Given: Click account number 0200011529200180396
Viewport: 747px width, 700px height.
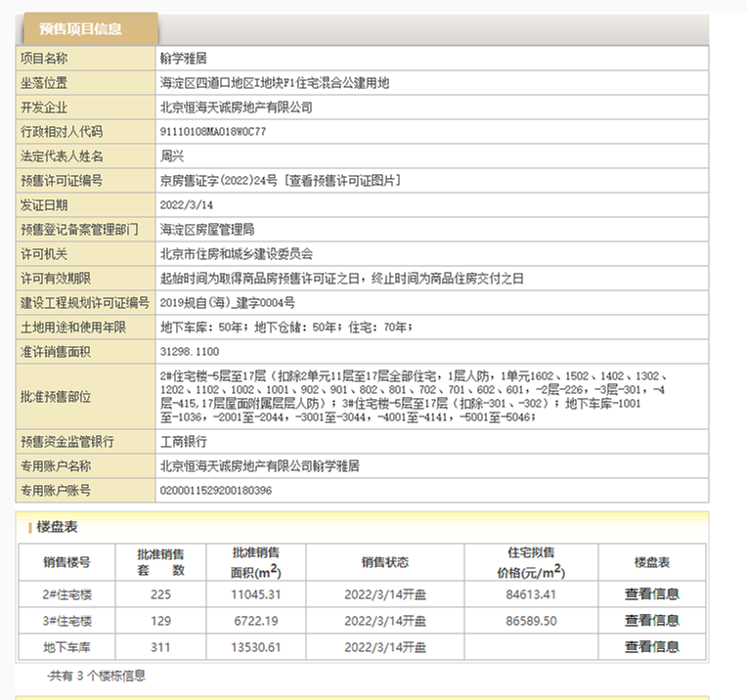Looking at the screenshot, I should pos(215,490).
